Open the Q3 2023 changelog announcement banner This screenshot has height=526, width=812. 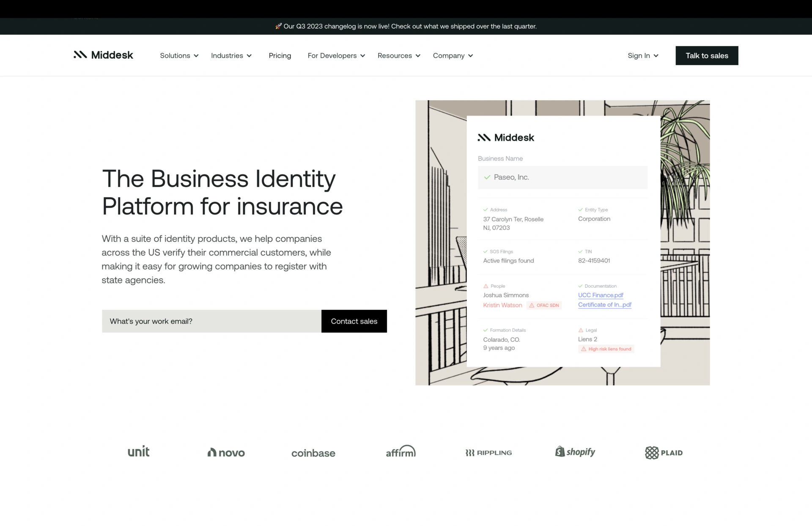pos(406,26)
